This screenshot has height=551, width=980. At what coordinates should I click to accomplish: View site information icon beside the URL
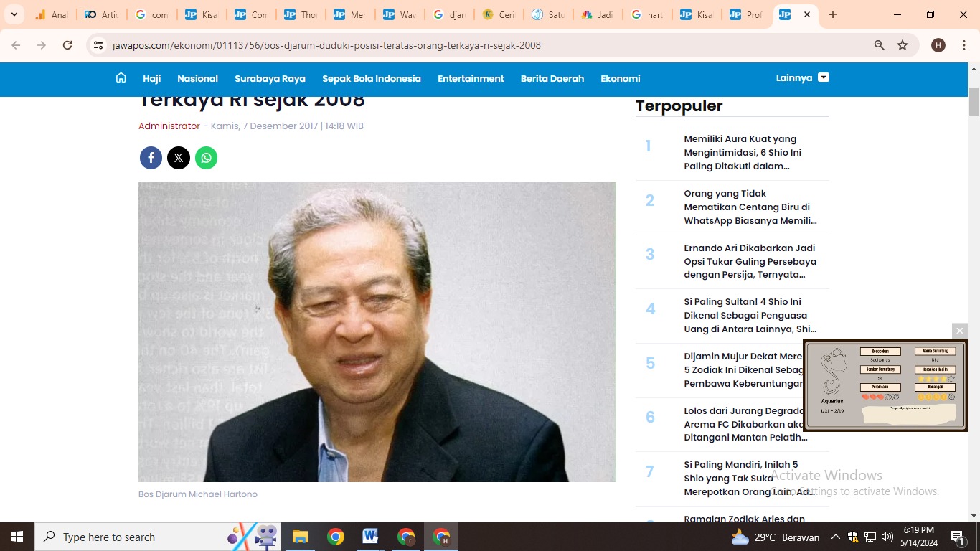click(x=98, y=45)
